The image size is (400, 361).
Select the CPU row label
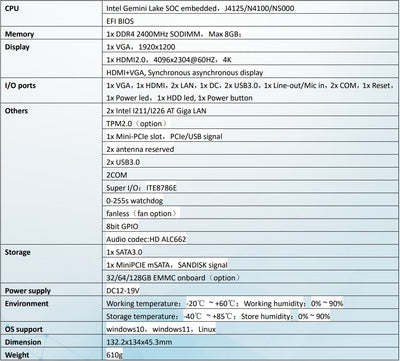click(12, 8)
